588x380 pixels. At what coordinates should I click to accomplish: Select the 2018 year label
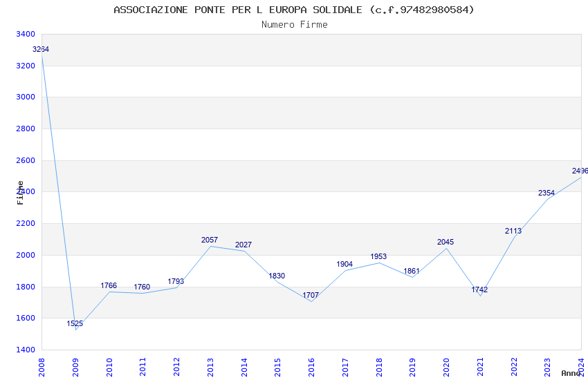click(x=379, y=367)
